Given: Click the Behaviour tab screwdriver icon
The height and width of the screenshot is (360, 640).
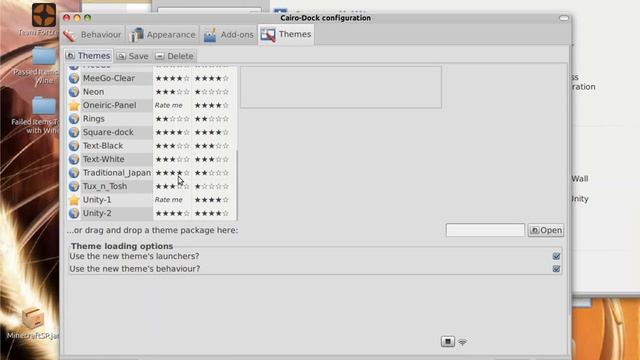Looking at the screenshot, I should [x=70, y=36].
